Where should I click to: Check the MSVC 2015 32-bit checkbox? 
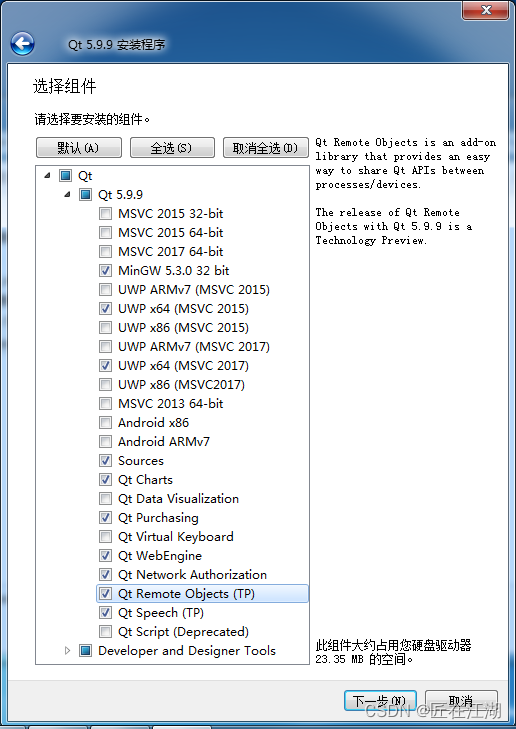[x=106, y=213]
